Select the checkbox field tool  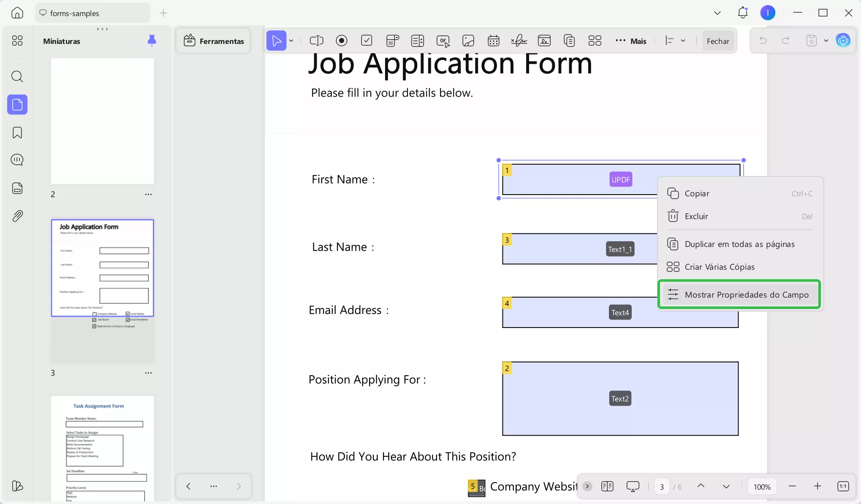pyautogui.click(x=367, y=41)
